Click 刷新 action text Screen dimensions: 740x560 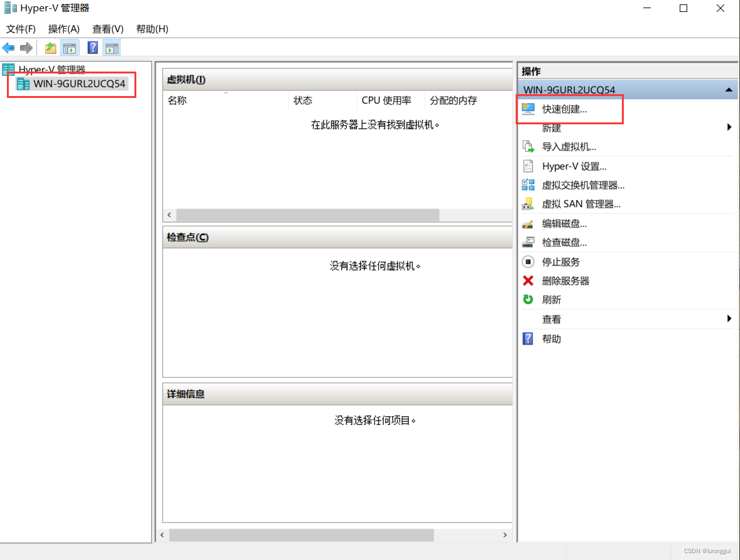[551, 299]
